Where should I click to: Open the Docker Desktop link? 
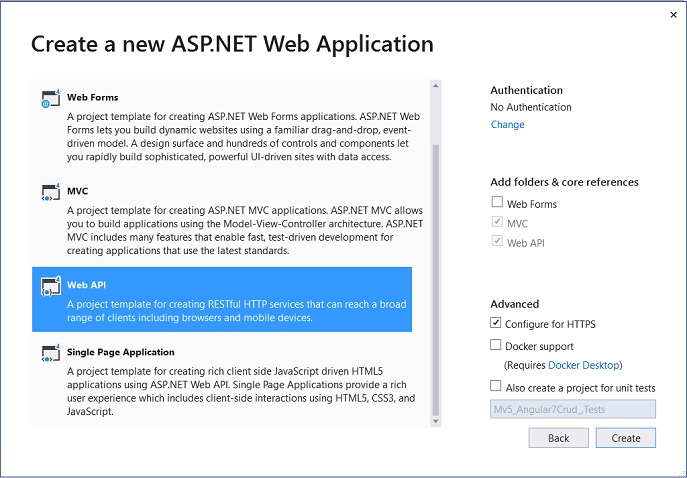pos(584,365)
